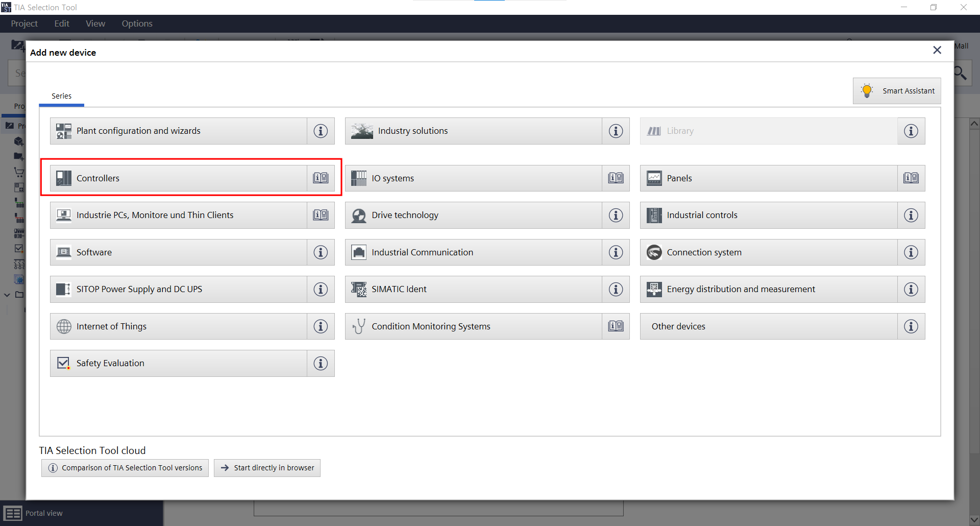Show info for Connection system
Viewport: 980px width, 526px height.
click(911, 252)
